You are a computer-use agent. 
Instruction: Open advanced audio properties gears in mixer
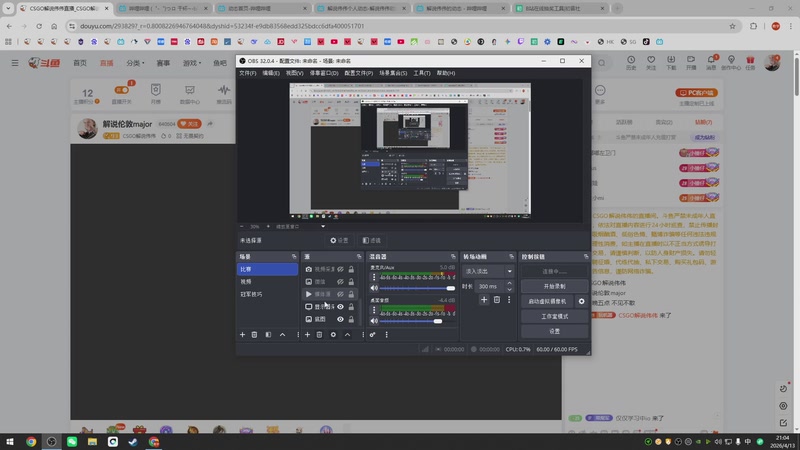[x=372, y=335]
